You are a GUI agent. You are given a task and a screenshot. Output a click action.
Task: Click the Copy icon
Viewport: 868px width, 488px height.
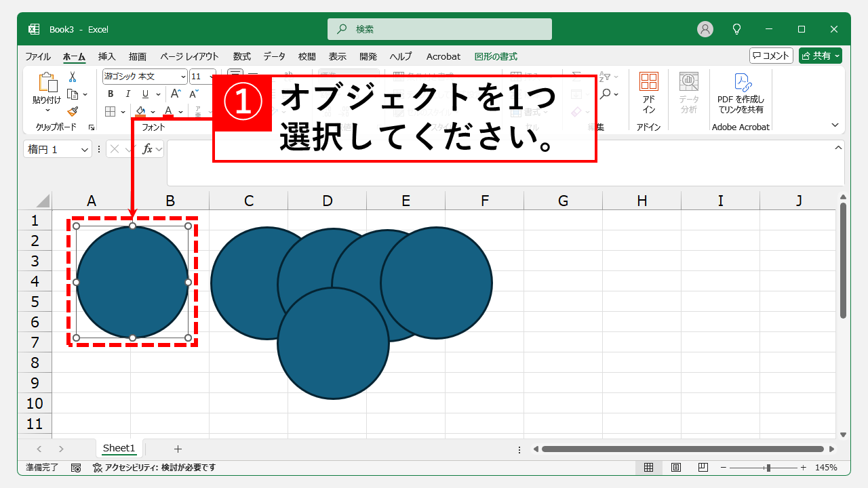point(72,94)
